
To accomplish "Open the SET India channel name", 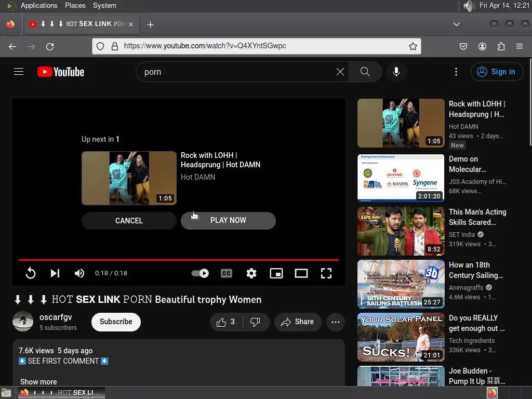I will 462,234.
